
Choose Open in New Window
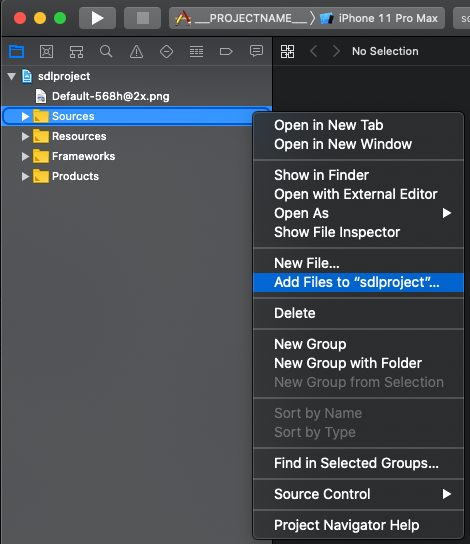(x=358, y=144)
